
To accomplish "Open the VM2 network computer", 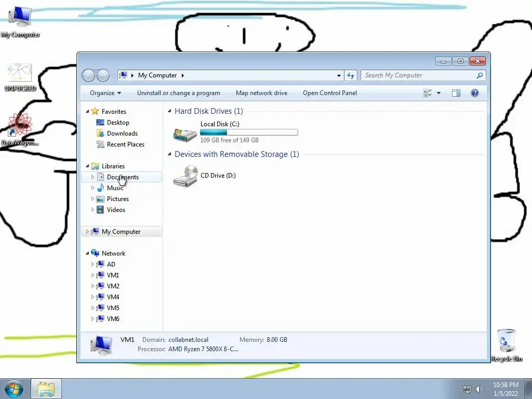I will [113, 286].
